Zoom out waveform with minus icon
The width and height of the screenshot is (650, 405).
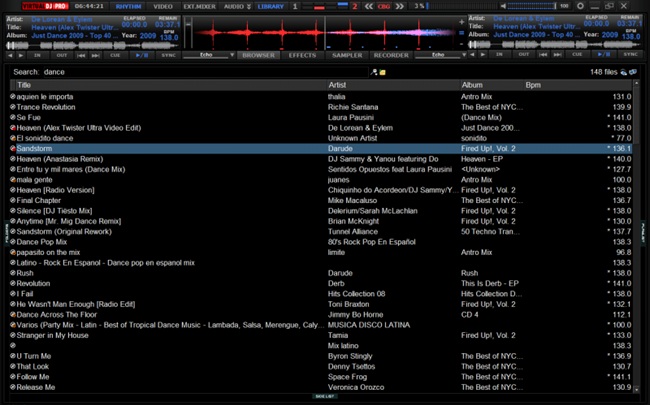click(461, 43)
